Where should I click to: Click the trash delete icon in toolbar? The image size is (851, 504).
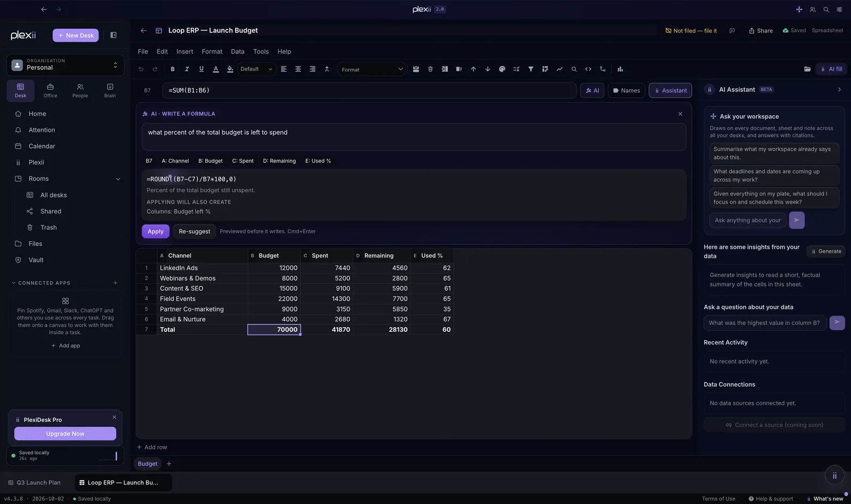click(430, 69)
